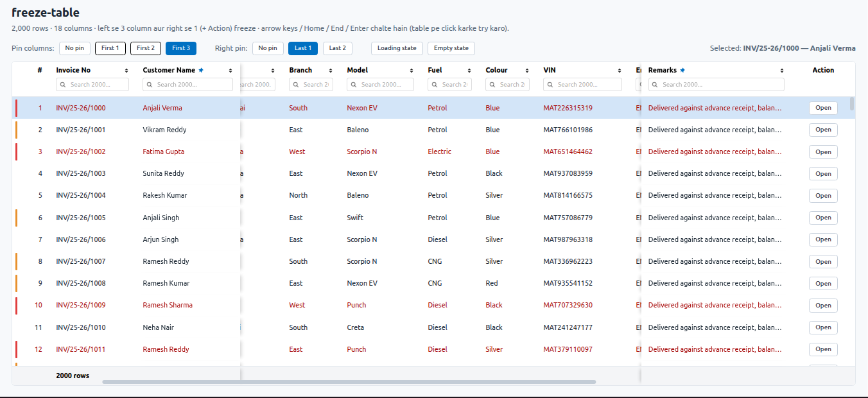This screenshot has height=398, width=868.
Task: Toggle sort arrows on VIN column
Action: [x=620, y=71]
